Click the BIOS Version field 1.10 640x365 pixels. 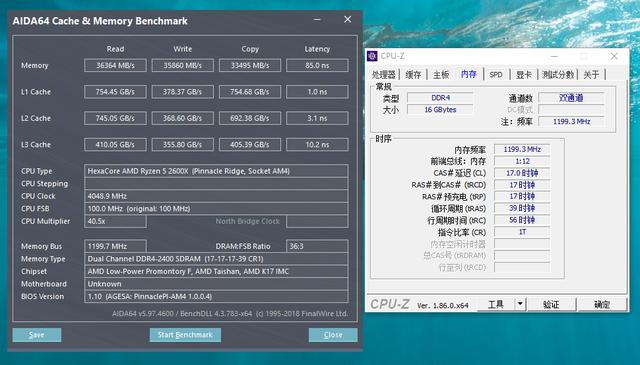coord(216,296)
